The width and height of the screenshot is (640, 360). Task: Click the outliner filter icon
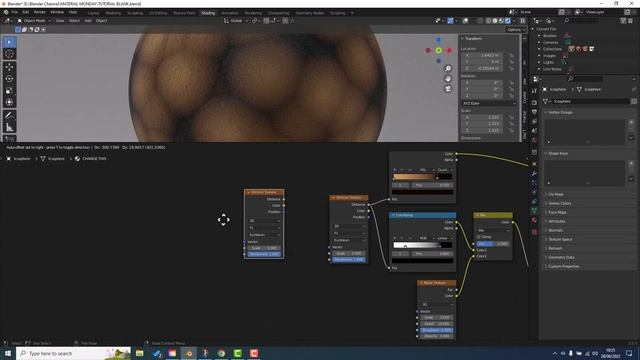(x=623, y=20)
